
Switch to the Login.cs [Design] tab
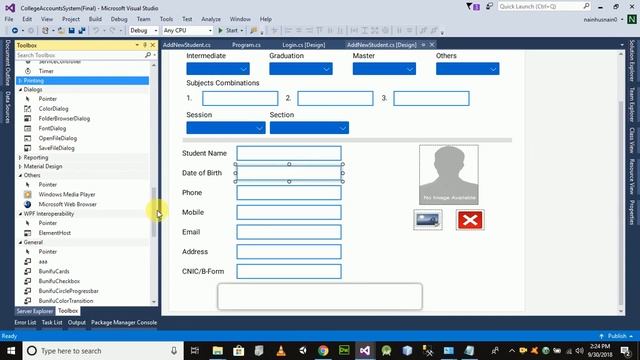(x=304, y=45)
